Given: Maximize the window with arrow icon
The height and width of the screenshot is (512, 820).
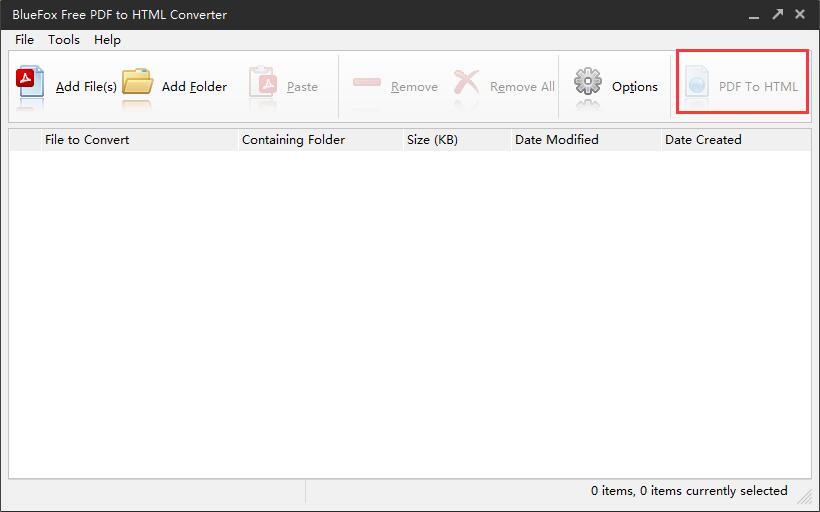Looking at the screenshot, I should tap(778, 14).
